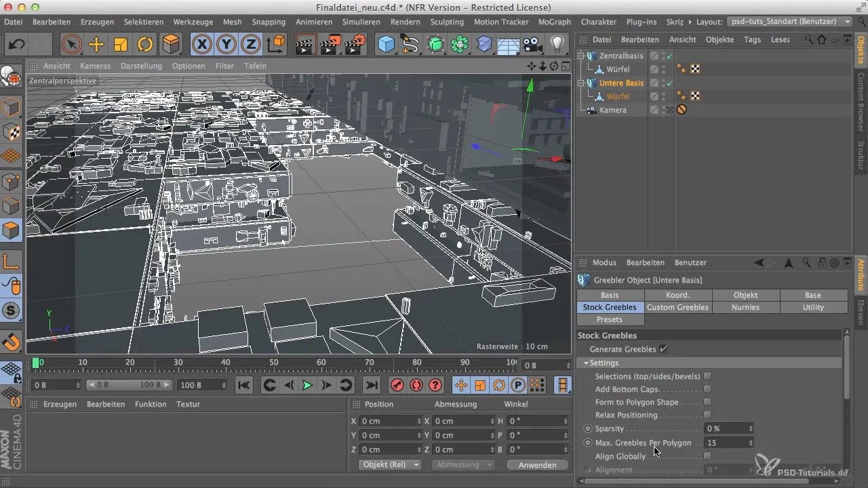Click the deformer object icon

click(484, 45)
